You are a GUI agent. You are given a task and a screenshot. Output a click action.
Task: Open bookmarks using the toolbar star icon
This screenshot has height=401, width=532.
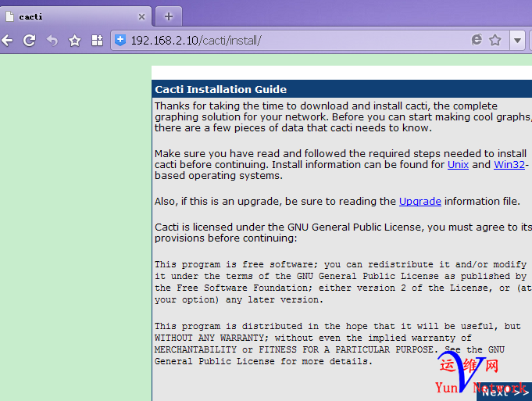pos(75,41)
